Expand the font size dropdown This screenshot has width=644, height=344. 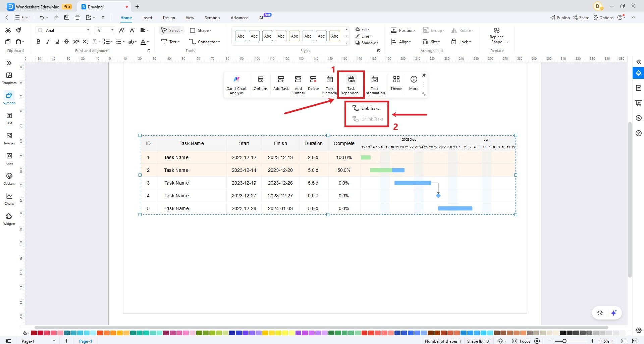pyautogui.click(x=112, y=30)
